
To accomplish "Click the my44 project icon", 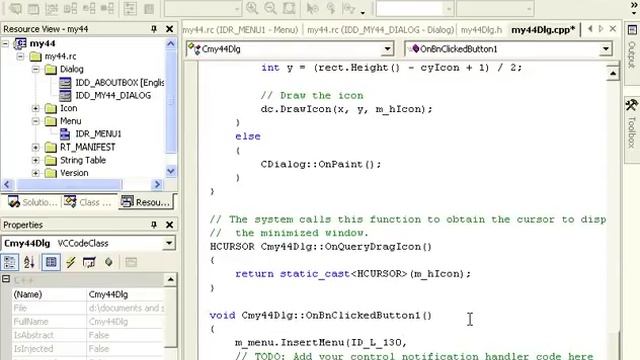I will 20,43.
